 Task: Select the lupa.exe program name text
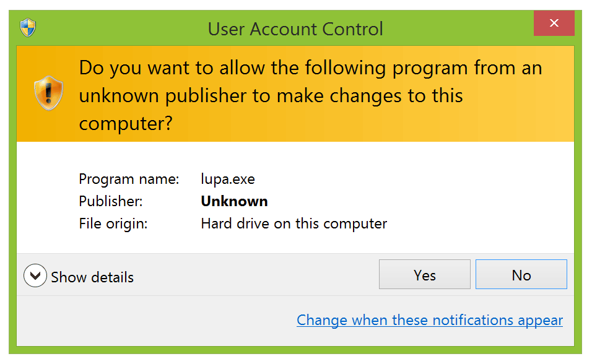click(x=228, y=179)
